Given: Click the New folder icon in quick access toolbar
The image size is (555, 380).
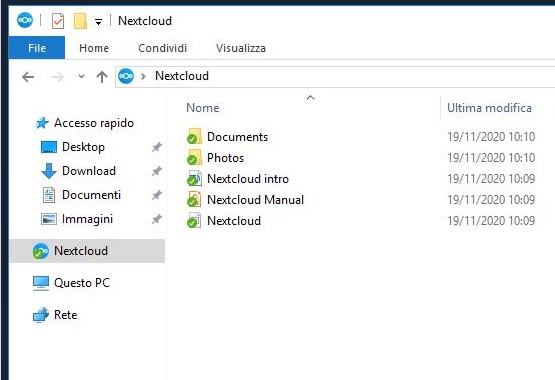Looking at the screenshot, I should [x=80, y=21].
